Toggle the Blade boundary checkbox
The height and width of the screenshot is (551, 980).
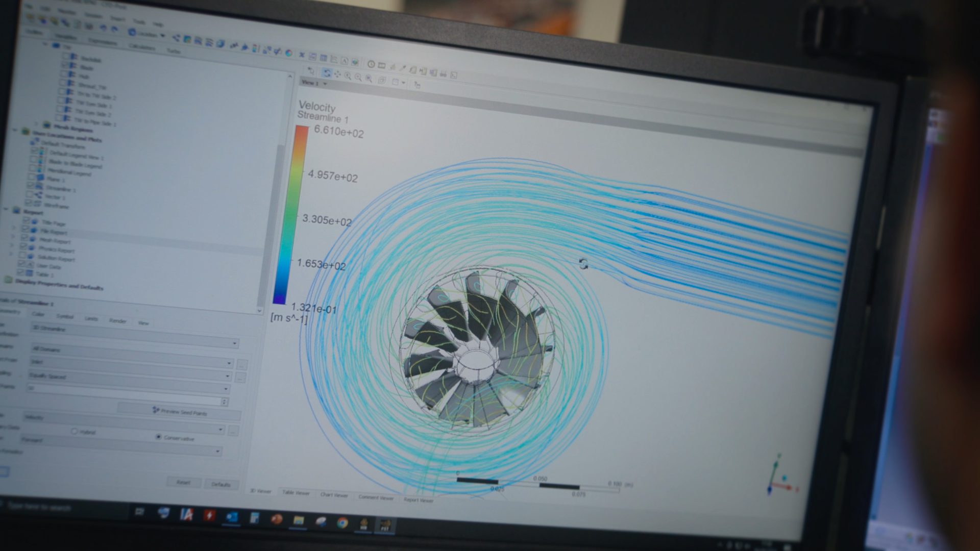[x=65, y=65]
